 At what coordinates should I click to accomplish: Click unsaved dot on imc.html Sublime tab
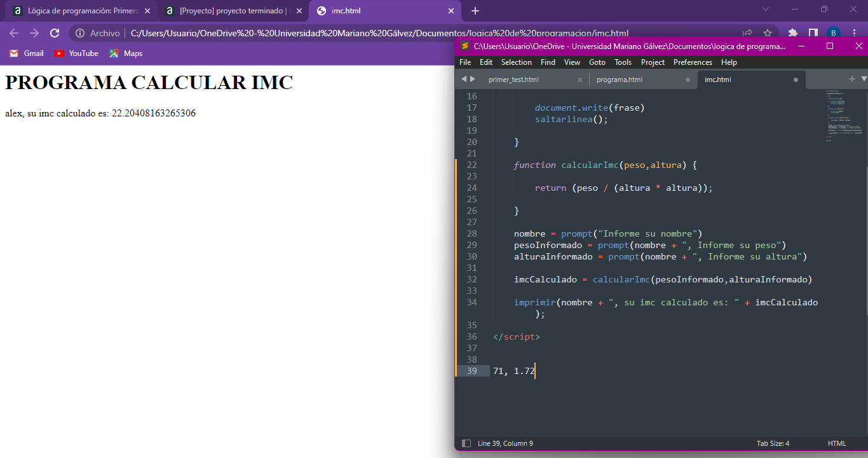(796, 80)
